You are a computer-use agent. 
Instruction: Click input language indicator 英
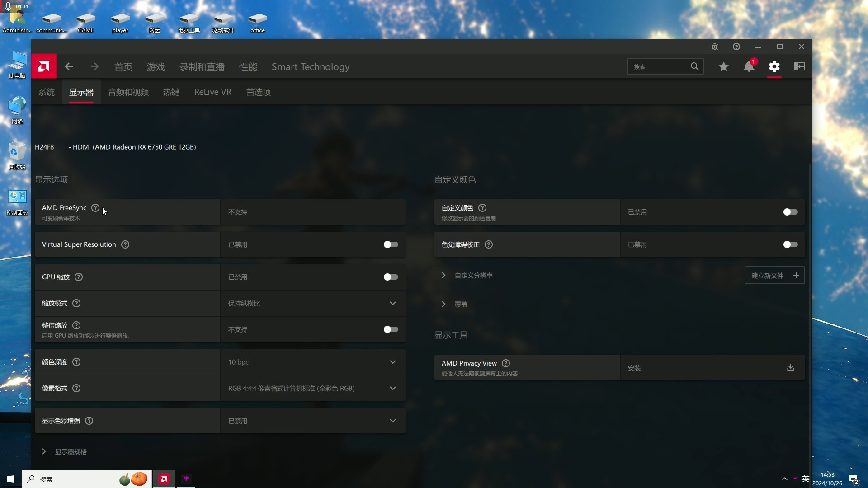pyautogui.click(x=806, y=479)
